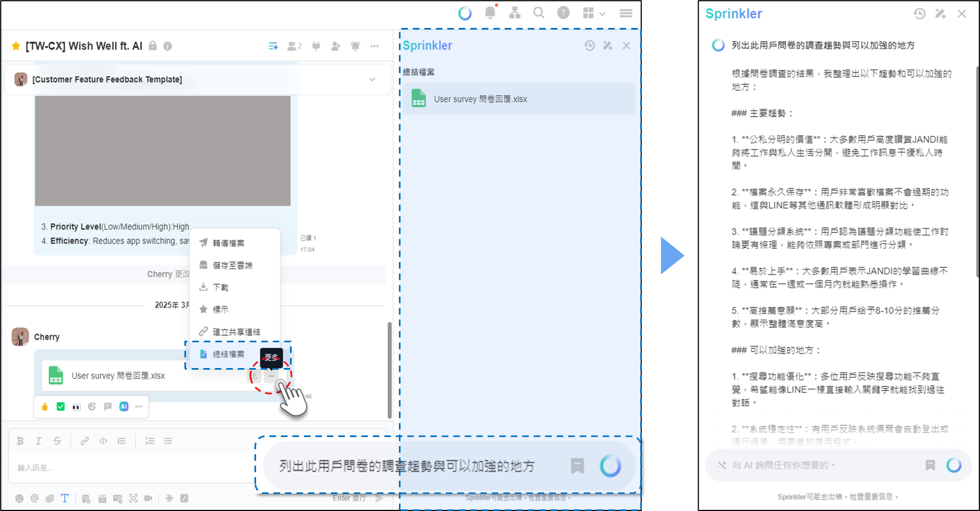Click the screen capture icon
Screen dimensions: 980x511
coord(133,498)
